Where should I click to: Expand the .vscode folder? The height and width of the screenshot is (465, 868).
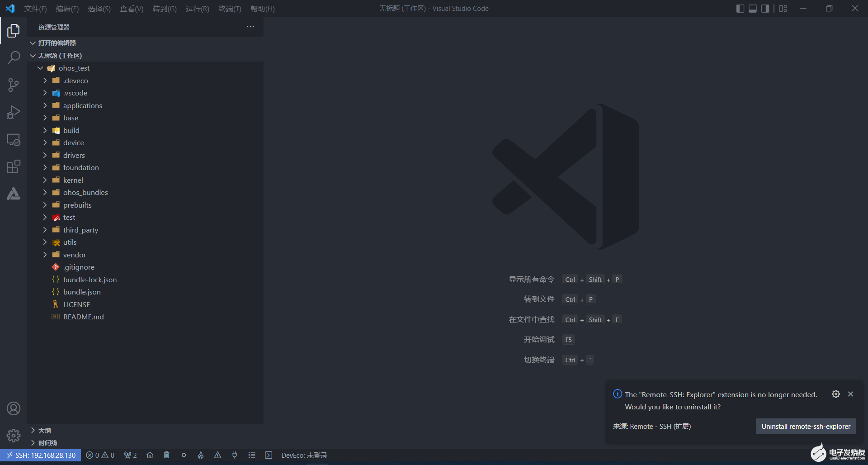45,93
